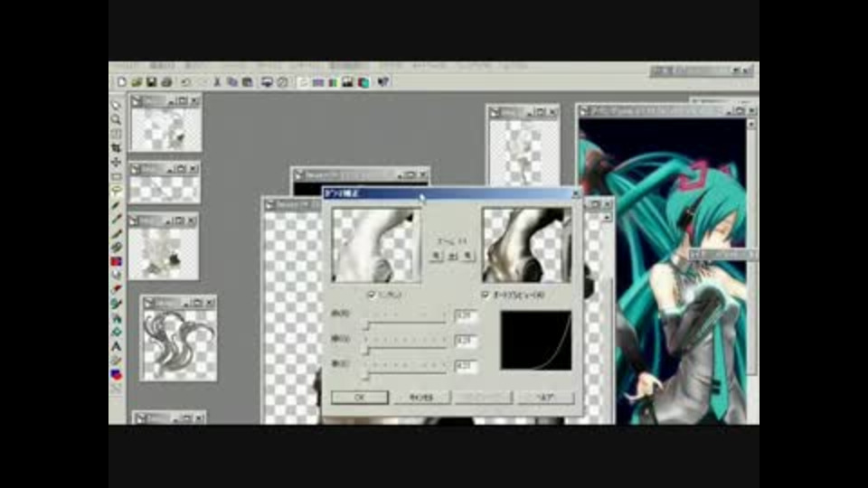Toggle the Auto Proof checkbox
The height and width of the screenshot is (488, 868).
(x=486, y=295)
